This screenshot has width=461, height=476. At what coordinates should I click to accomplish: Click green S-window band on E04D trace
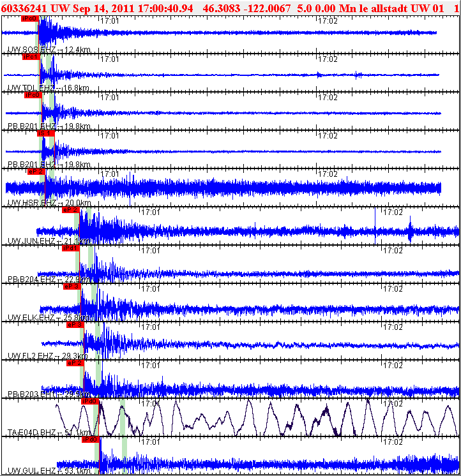(x=123, y=417)
